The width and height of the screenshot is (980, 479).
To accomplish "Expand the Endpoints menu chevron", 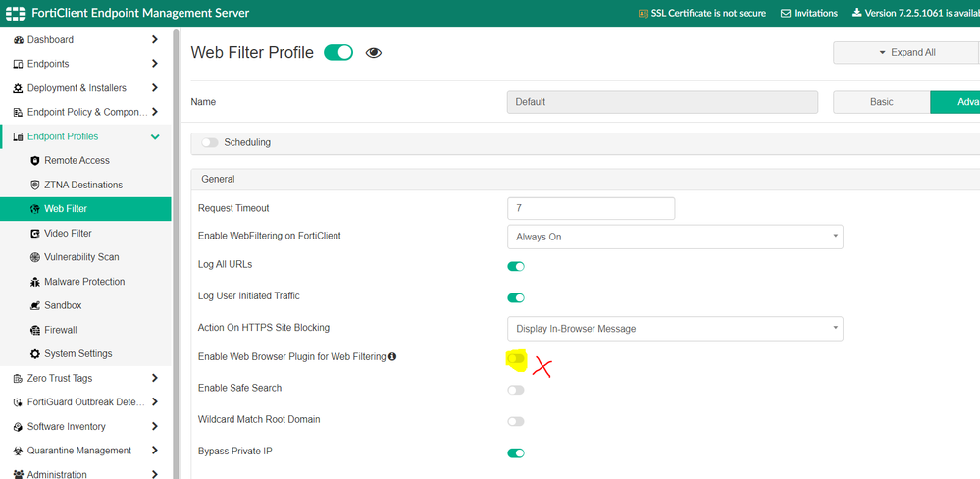I will [155, 64].
